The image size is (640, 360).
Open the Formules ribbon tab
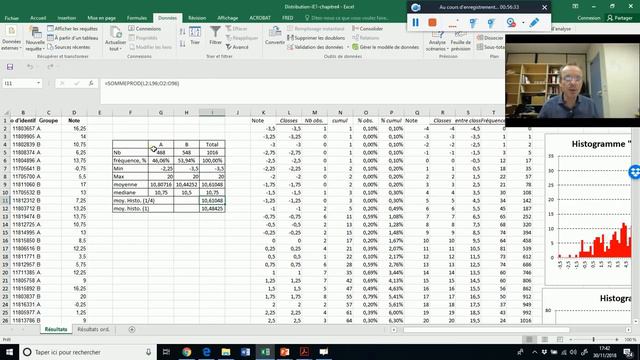[x=137, y=18]
